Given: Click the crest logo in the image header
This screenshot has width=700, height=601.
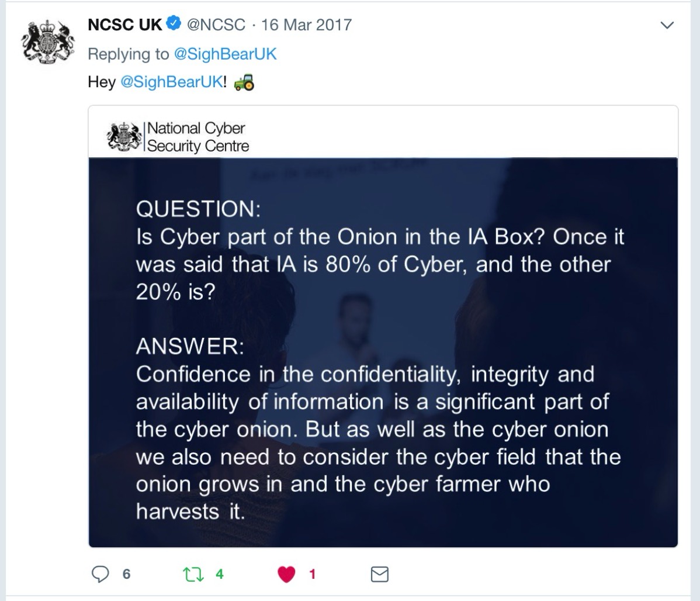Looking at the screenshot, I should pyautogui.click(x=124, y=136).
